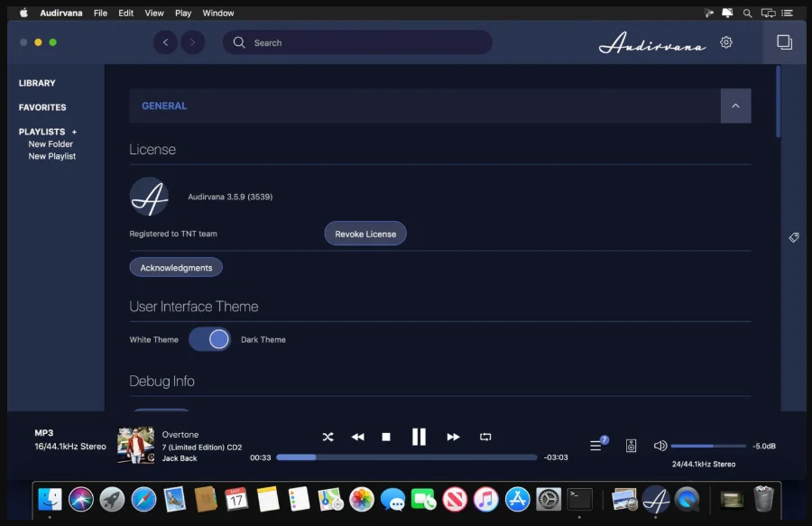This screenshot has height=526, width=812.
Task: Pause the current track
Action: coord(419,437)
